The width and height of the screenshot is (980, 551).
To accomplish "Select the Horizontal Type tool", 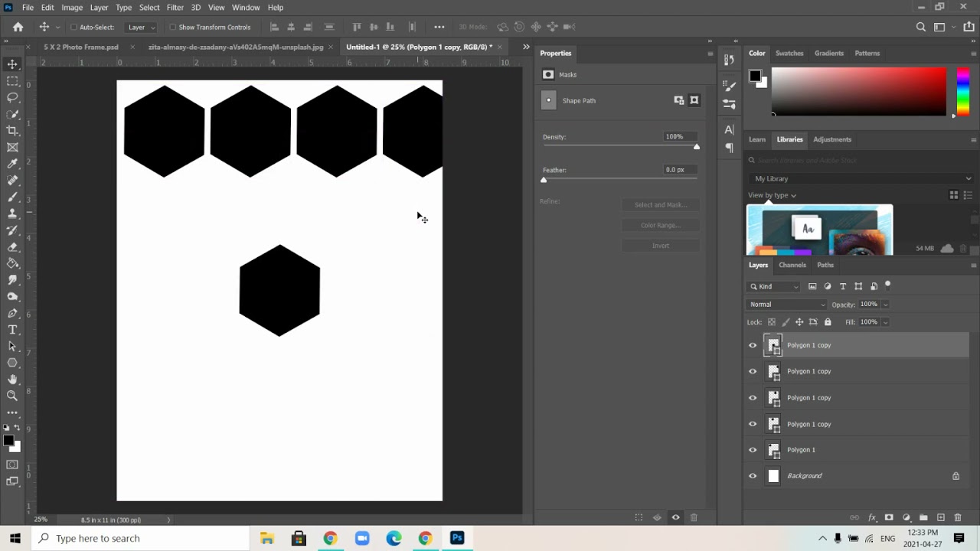I will [x=12, y=330].
